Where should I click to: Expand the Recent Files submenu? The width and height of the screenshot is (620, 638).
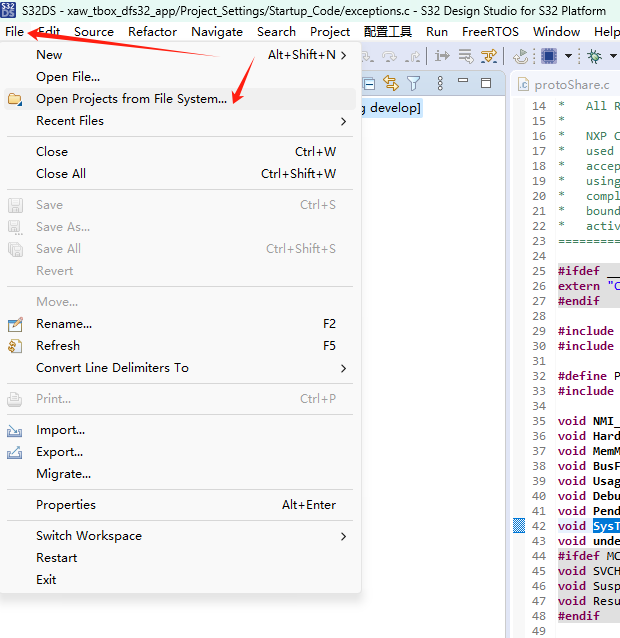tap(343, 121)
